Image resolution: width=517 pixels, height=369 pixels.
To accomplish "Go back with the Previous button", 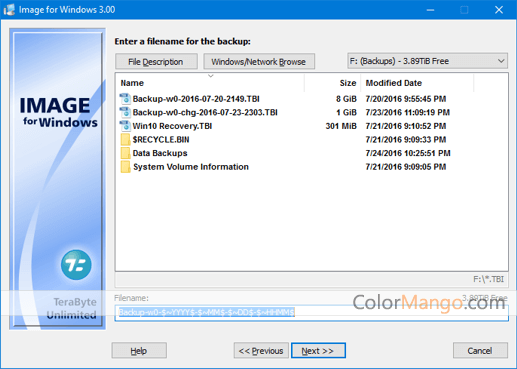I will (x=261, y=351).
